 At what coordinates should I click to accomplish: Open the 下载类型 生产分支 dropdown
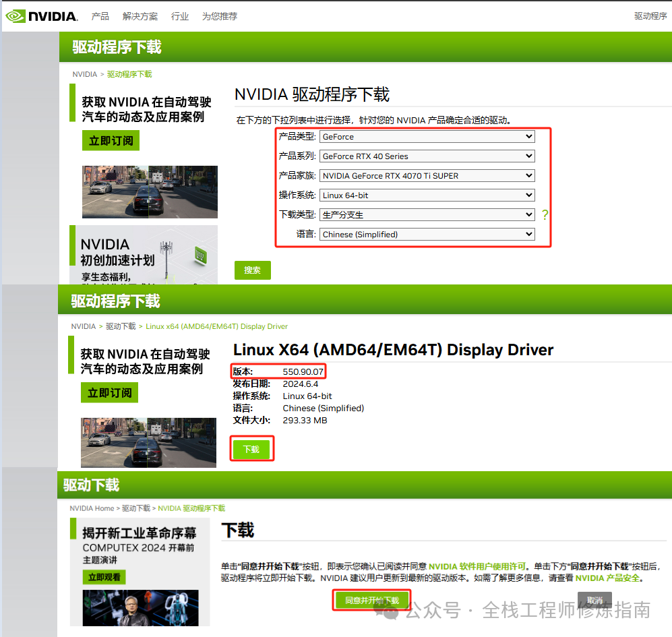point(427,215)
